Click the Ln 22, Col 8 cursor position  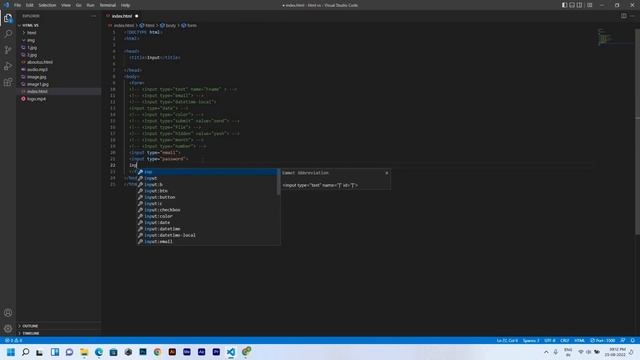pos(507,340)
